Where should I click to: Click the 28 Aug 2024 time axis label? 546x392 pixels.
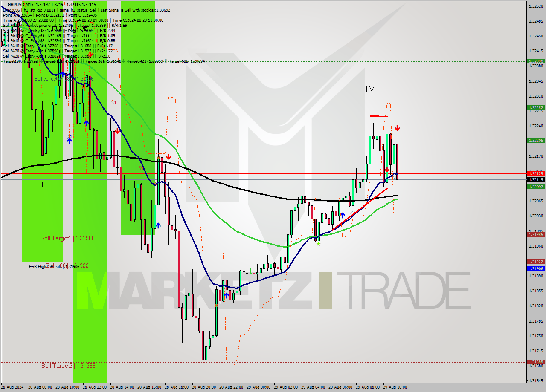pyautogui.click(x=13, y=387)
